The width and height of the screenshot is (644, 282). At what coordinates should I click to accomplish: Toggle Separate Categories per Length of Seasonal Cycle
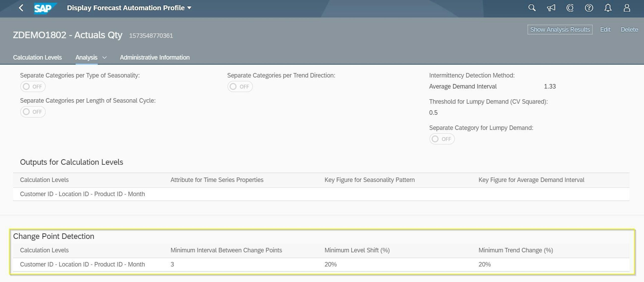click(33, 112)
